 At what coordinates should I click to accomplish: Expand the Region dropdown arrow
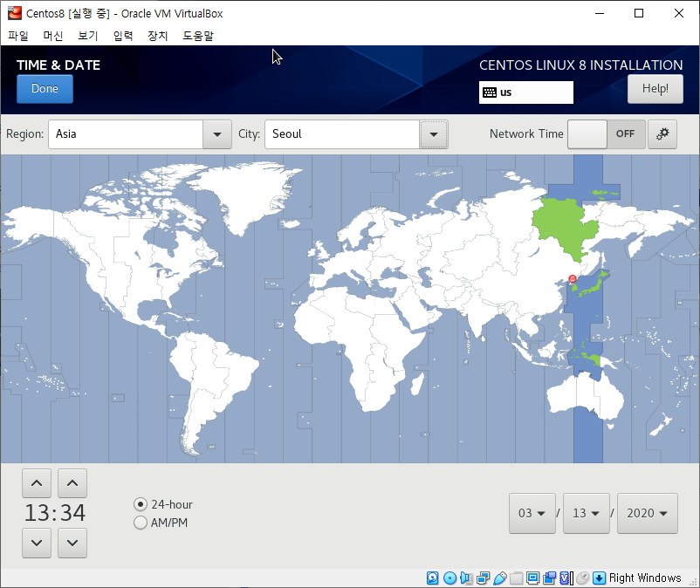(x=217, y=134)
